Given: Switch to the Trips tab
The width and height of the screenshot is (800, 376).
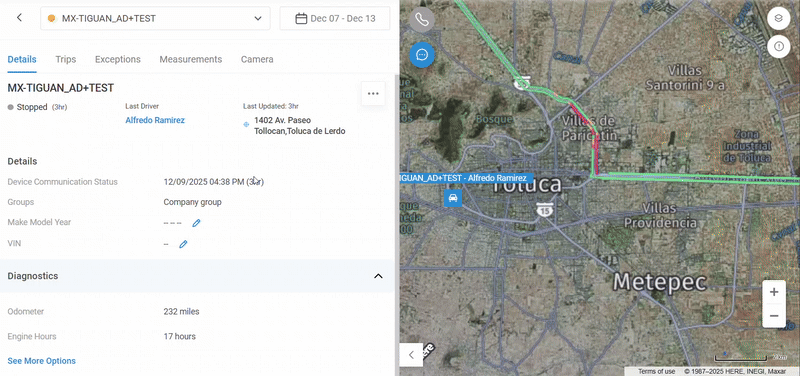Looking at the screenshot, I should pos(66,59).
